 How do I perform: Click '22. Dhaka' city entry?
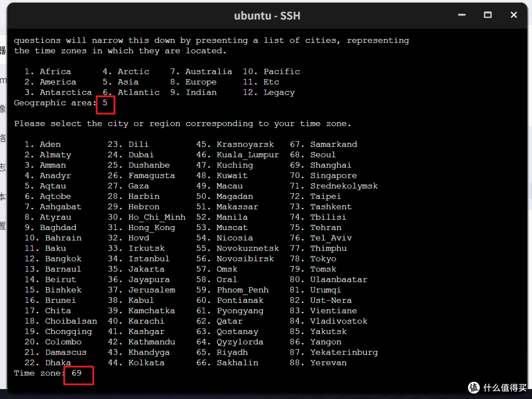(47, 363)
